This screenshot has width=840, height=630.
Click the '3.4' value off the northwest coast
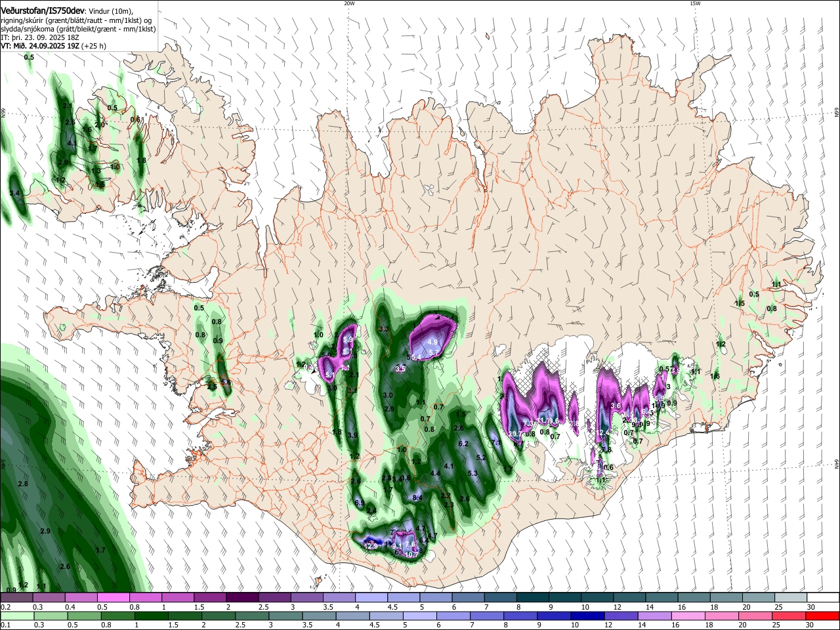point(16,193)
